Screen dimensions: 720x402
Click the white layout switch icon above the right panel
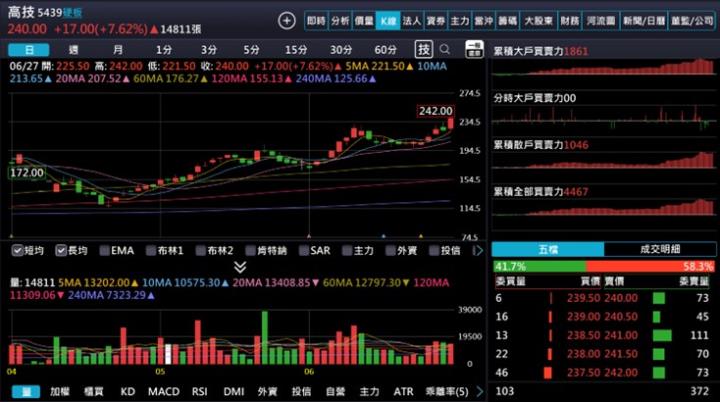click(474, 49)
